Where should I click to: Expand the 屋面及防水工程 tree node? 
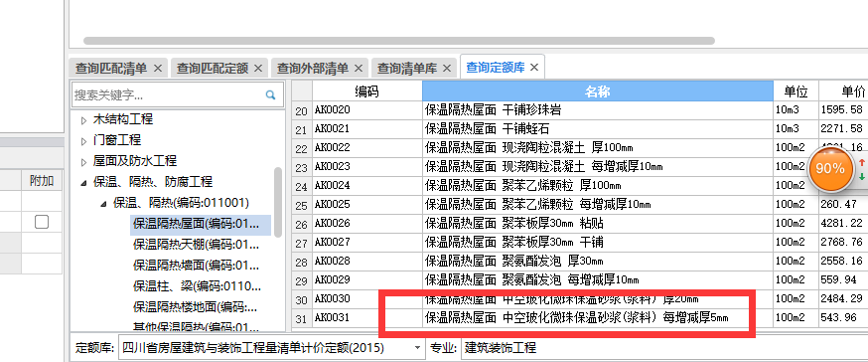pyautogui.click(x=84, y=162)
